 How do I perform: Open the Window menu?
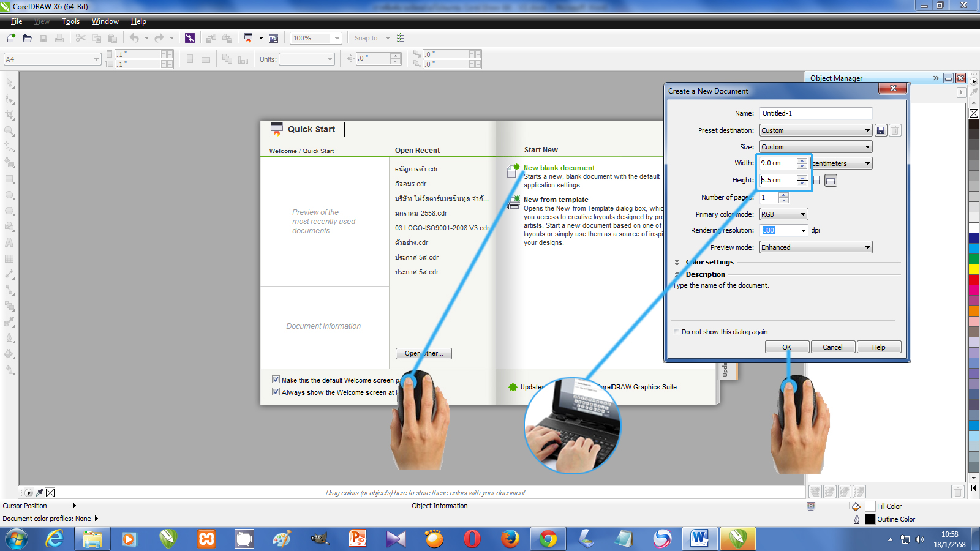click(x=105, y=21)
